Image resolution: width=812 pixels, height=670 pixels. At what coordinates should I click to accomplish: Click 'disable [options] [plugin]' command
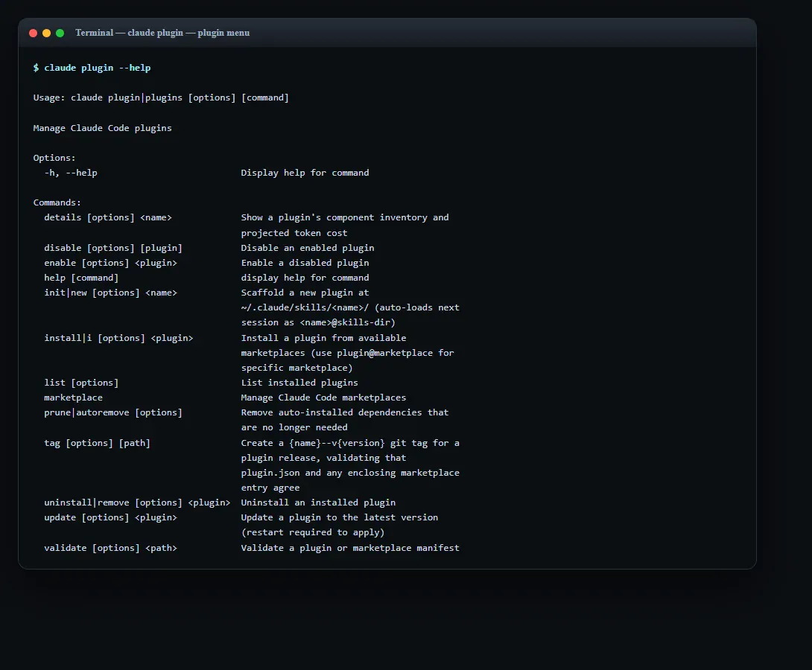click(113, 248)
